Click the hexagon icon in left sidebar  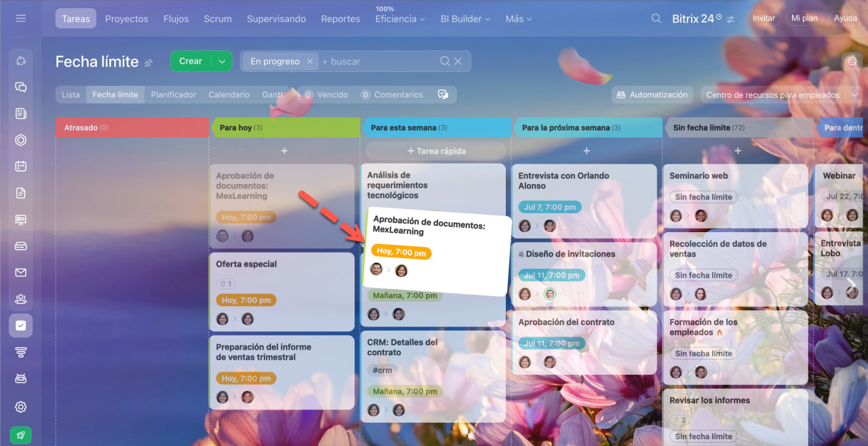point(21,141)
